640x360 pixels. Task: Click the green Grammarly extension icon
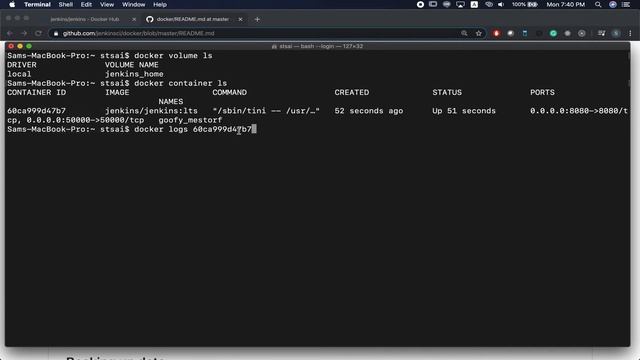point(553,33)
